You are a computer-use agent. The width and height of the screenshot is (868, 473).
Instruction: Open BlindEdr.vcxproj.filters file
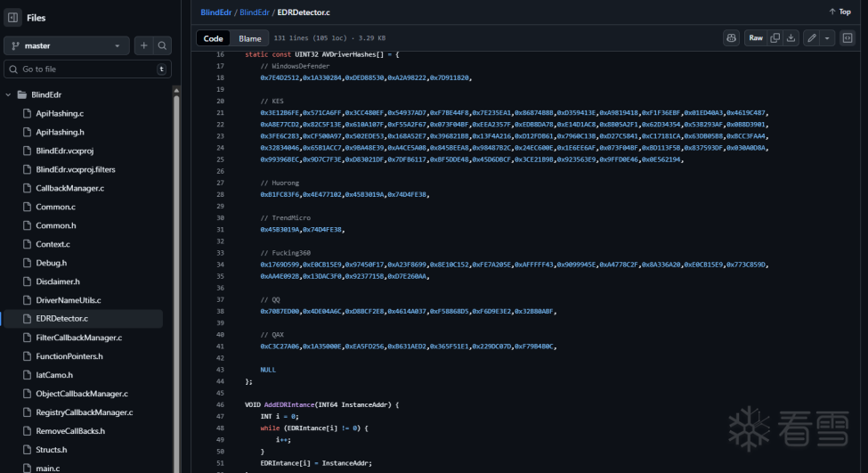click(x=76, y=169)
